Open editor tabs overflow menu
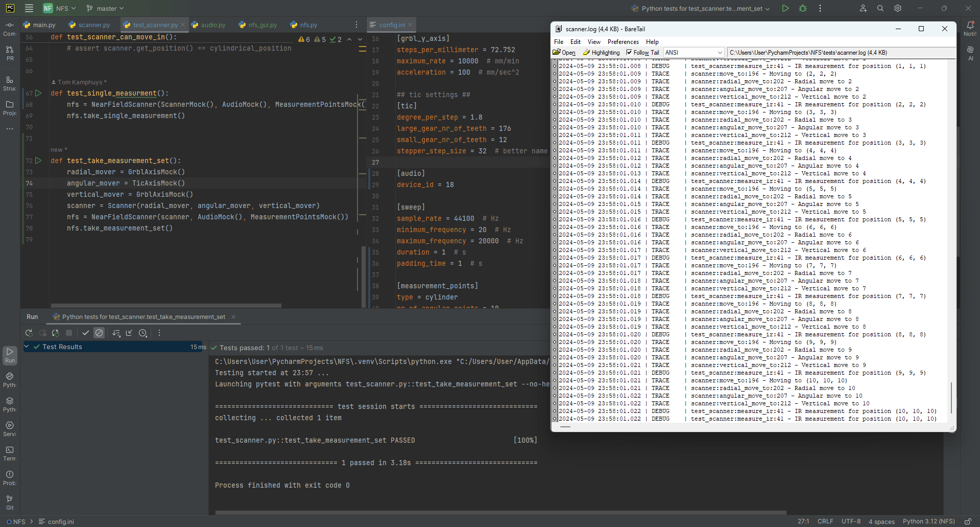Screen dimensions: 980x527 pyautogui.click(x=356, y=25)
